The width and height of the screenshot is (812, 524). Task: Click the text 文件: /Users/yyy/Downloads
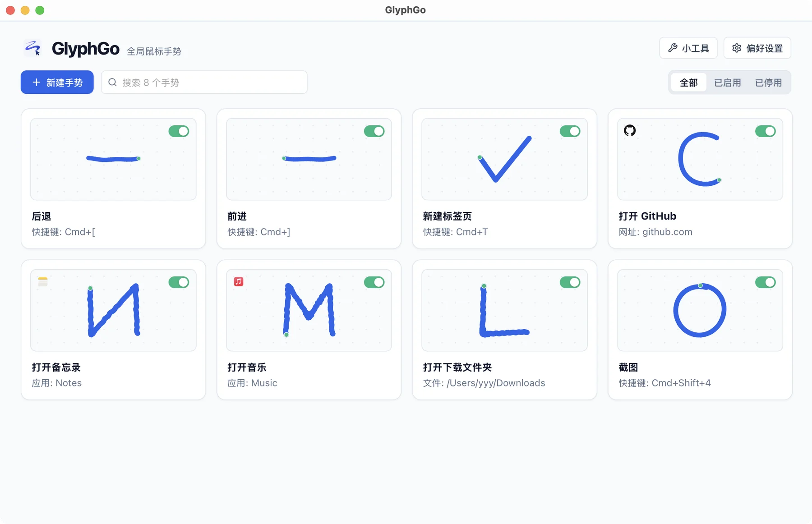pos(484,383)
